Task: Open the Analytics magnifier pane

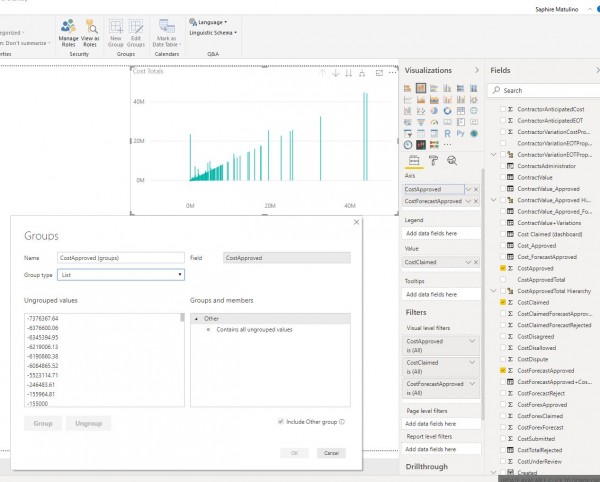Action: click(452, 160)
